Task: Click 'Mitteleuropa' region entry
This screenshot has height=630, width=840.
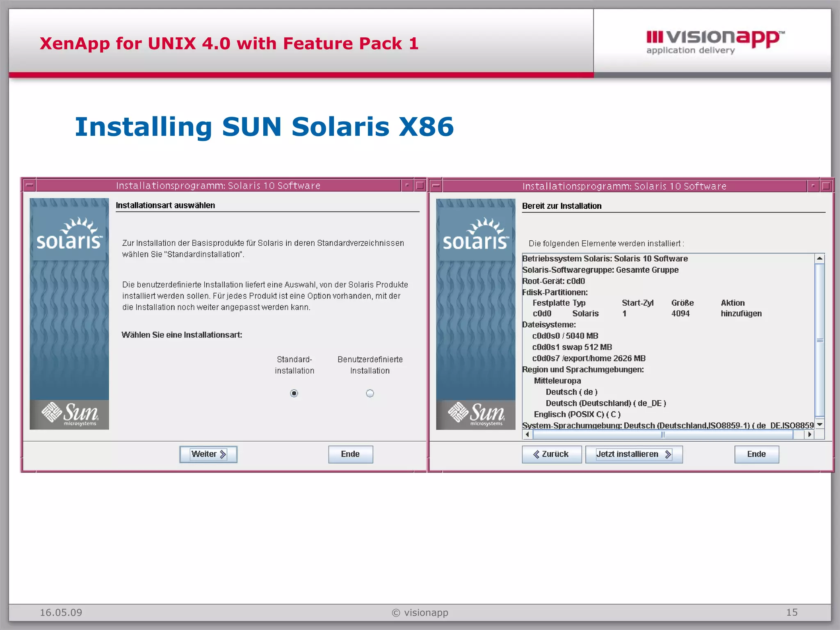Action: tap(557, 381)
